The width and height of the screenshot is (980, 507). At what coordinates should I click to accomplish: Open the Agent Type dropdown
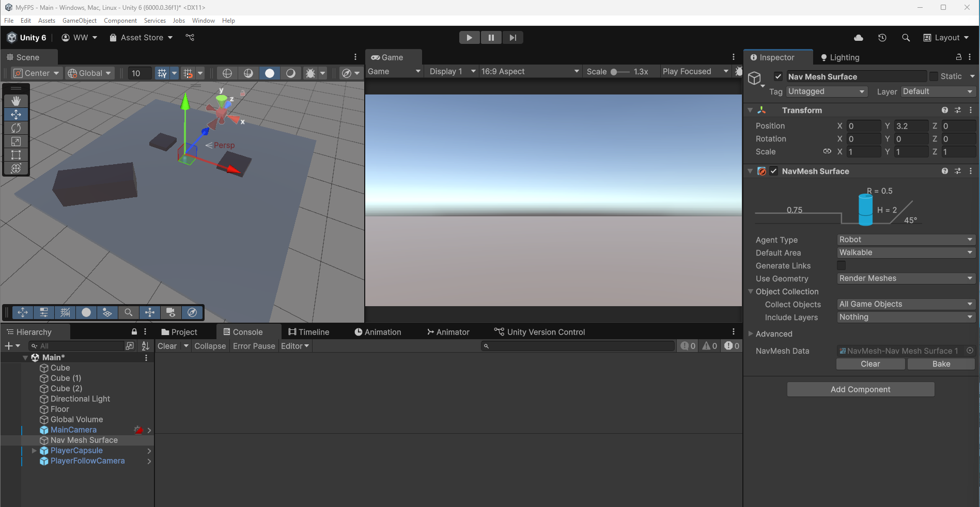point(906,240)
